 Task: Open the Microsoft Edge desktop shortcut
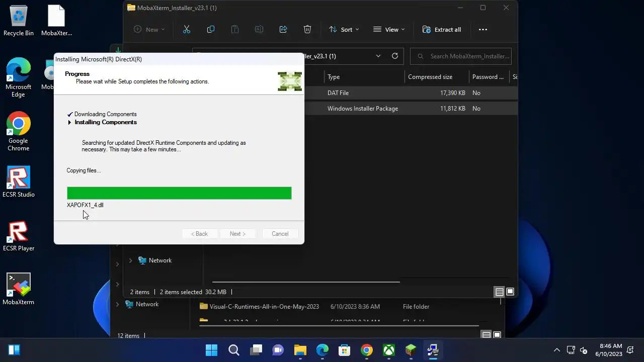[x=19, y=78]
